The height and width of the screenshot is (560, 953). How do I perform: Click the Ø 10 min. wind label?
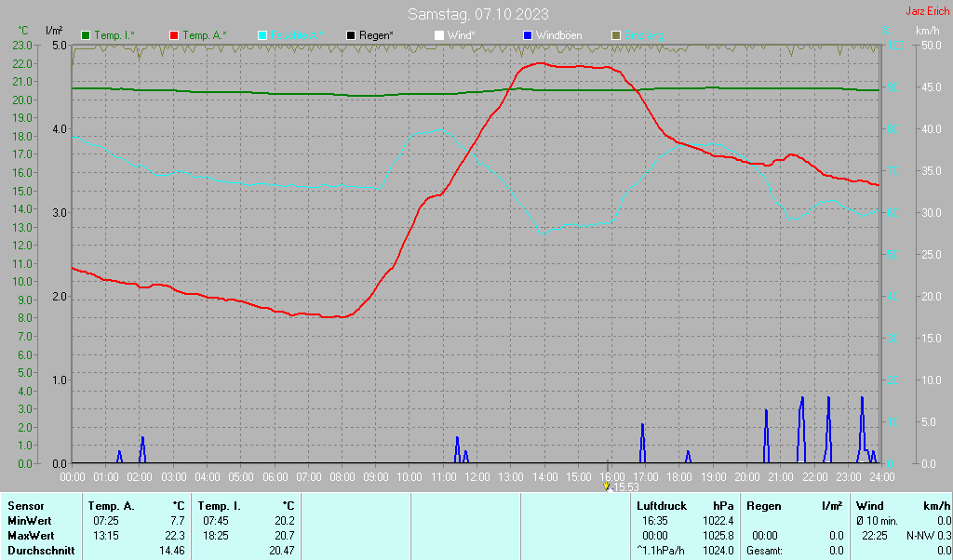point(876,521)
